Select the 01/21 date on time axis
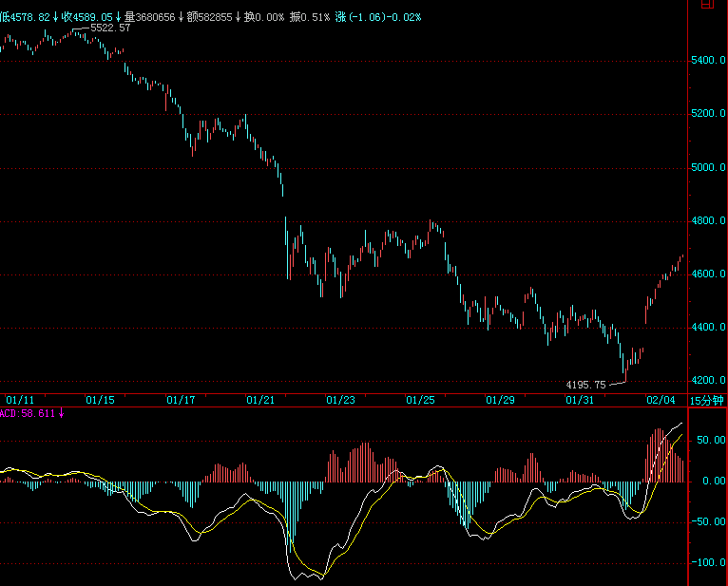The height and width of the screenshot is (586, 728). click(260, 400)
